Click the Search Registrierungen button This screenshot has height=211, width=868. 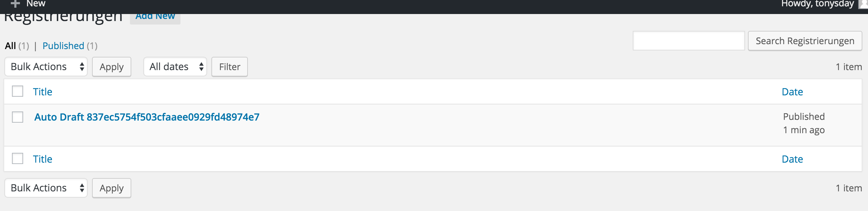pyautogui.click(x=805, y=41)
